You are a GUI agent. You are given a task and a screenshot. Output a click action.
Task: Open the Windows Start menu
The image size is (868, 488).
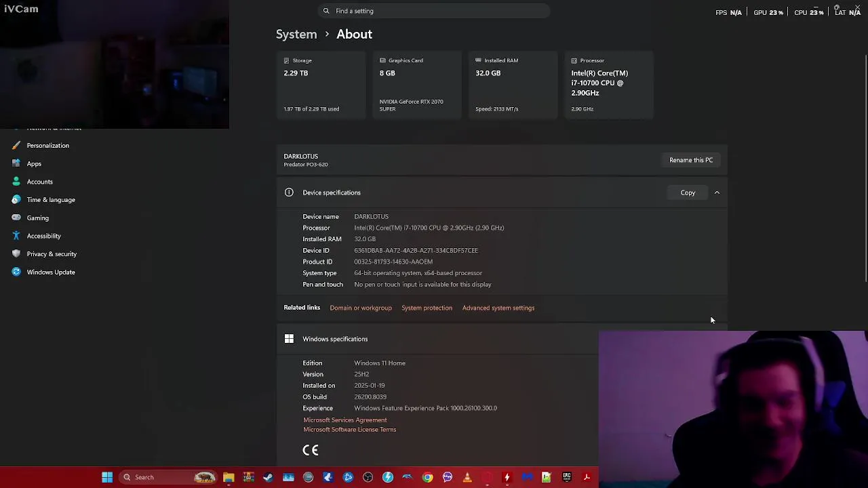[107, 477]
